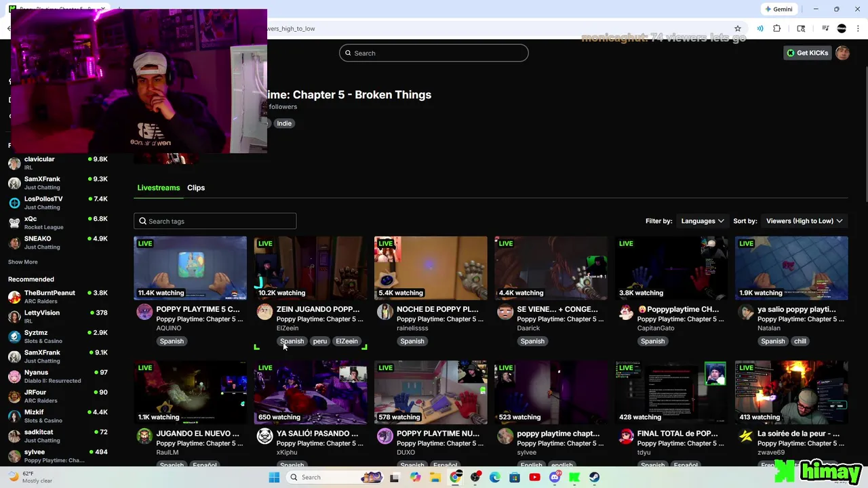This screenshot has width=868, height=488.
Task: Select the chill tag on Natalan stream
Action: pyautogui.click(x=800, y=341)
